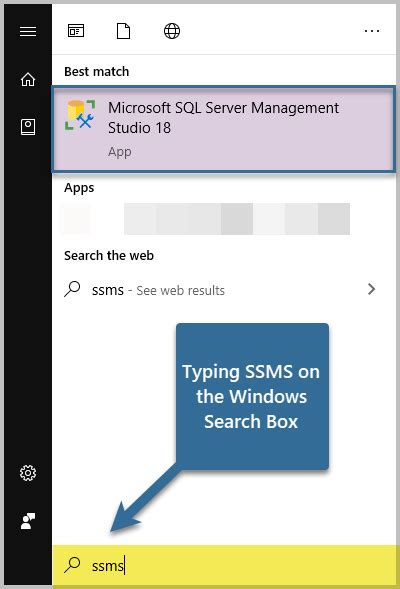Screen dimensions: 400x589
Task: Open search settings gear icon
Action: coord(28,473)
